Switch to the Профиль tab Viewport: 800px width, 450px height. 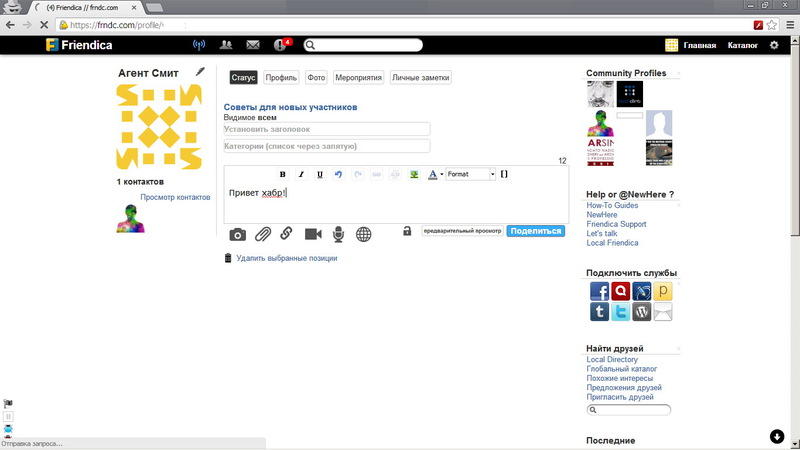281,78
